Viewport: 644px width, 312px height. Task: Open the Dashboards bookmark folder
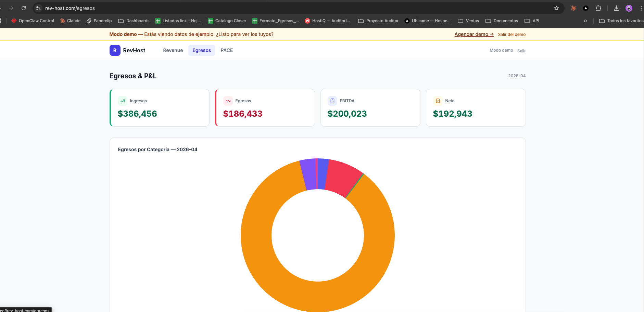coord(134,21)
